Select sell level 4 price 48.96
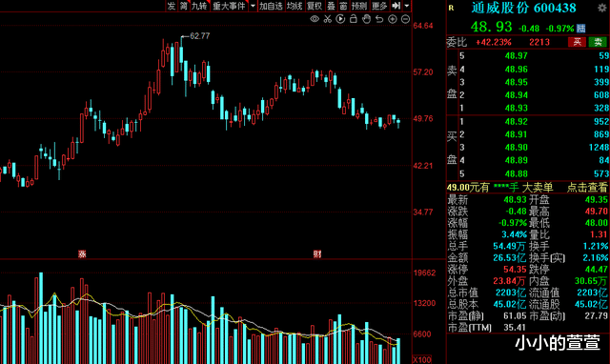 point(516,70)
